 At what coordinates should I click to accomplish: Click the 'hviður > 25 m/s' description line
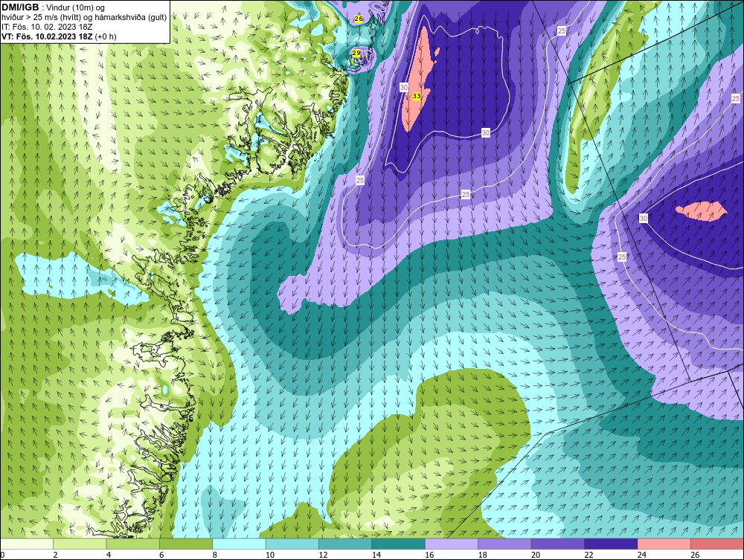point(84,18)
